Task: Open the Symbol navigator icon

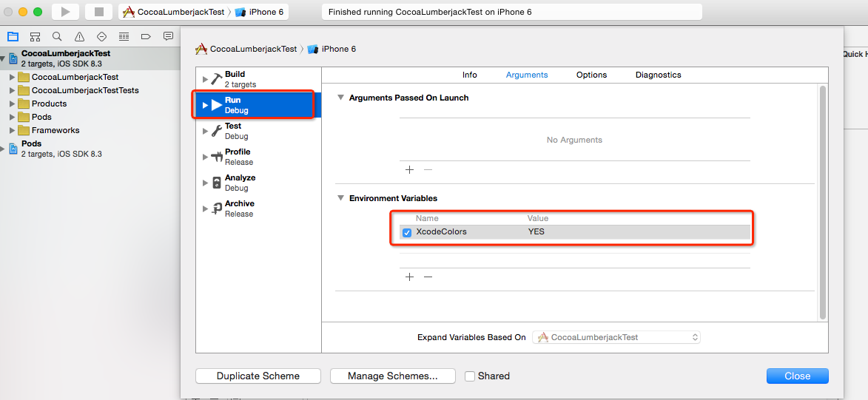Action: pos(35,36)
